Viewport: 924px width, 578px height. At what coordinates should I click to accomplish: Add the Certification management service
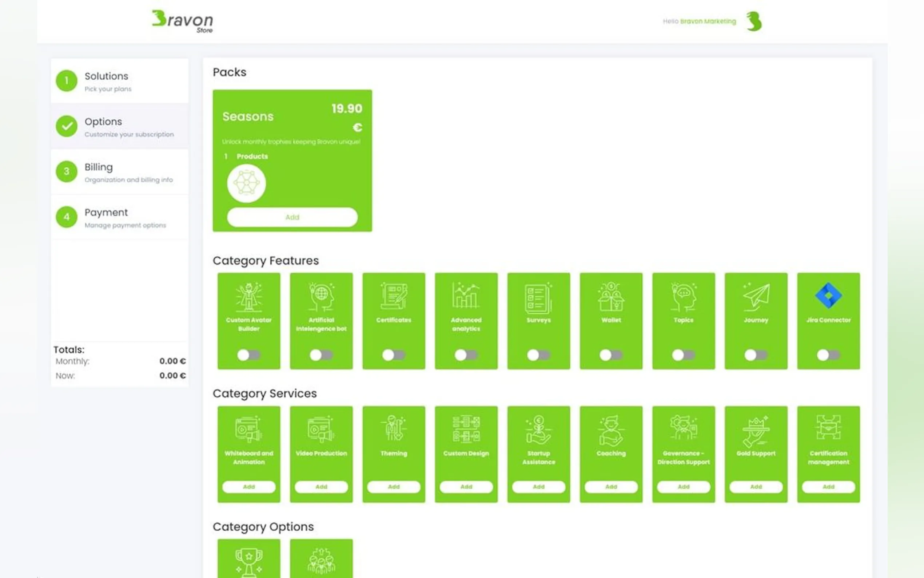828,487
